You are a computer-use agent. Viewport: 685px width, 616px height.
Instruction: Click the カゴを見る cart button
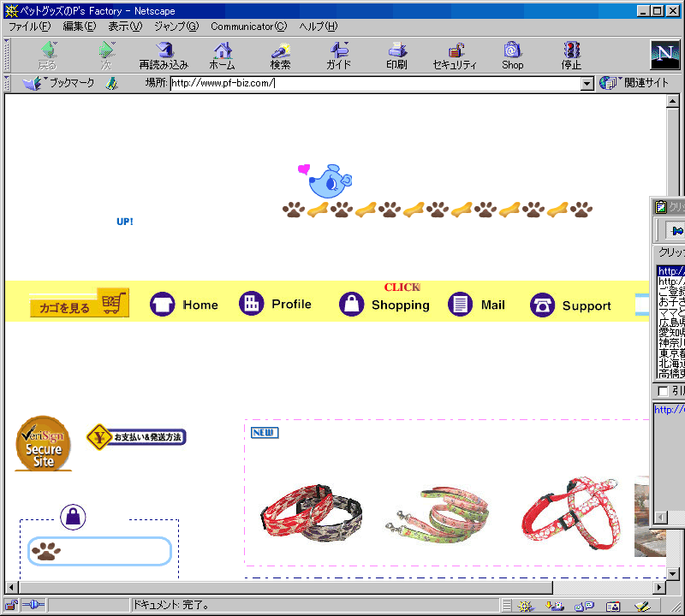[x=80, y=303]
